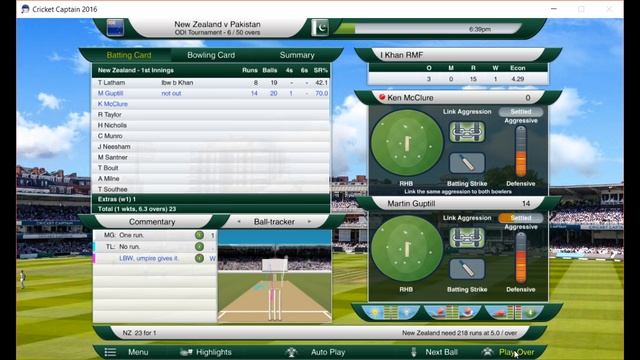Viewport: 640px width, 360px height.
Task: Click the New Zealand flag icon
Action: click(x=116, y=28)
